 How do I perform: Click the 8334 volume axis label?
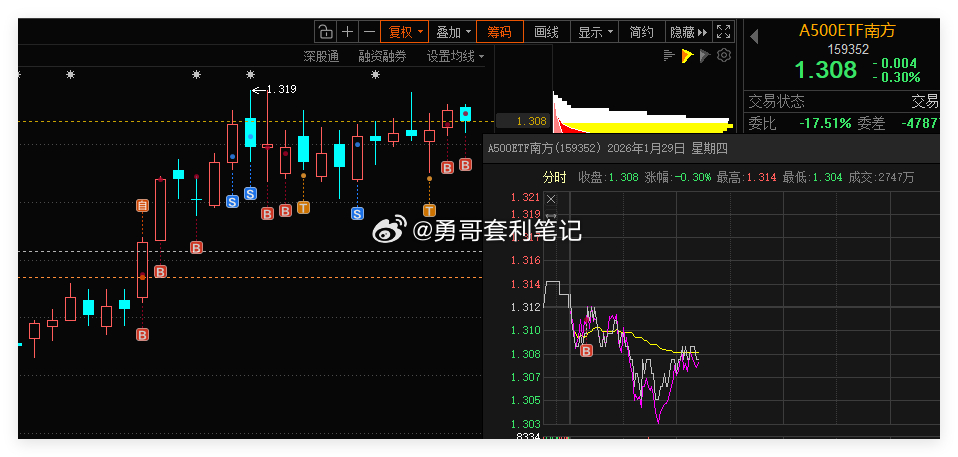tap(528, 436)
